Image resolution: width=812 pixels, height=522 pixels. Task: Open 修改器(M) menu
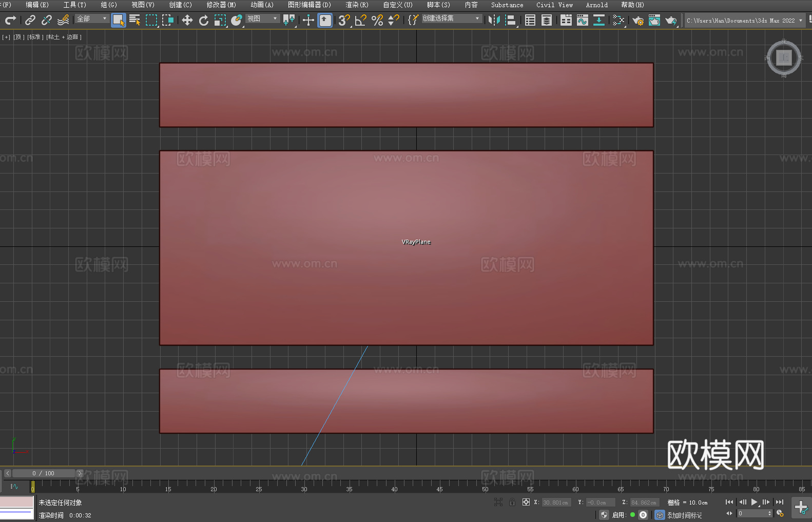click(221, 5)
